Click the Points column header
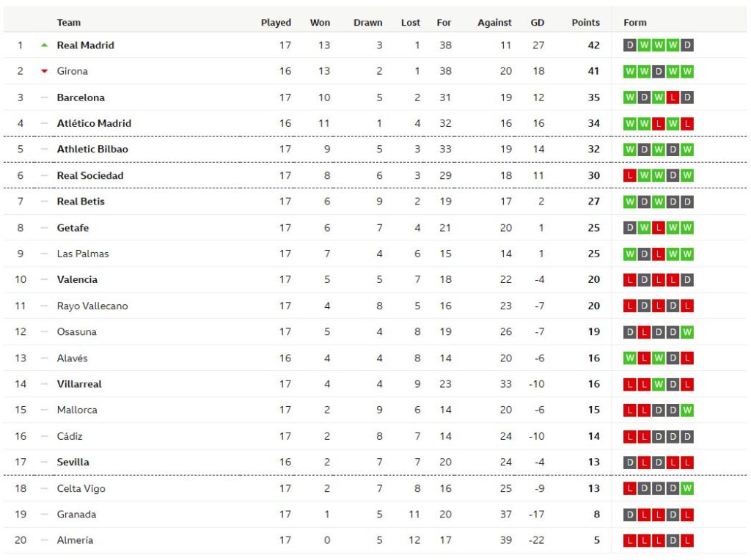Image resolution: width=751 pixels, height=560 pixels. (x=585, y=23)
